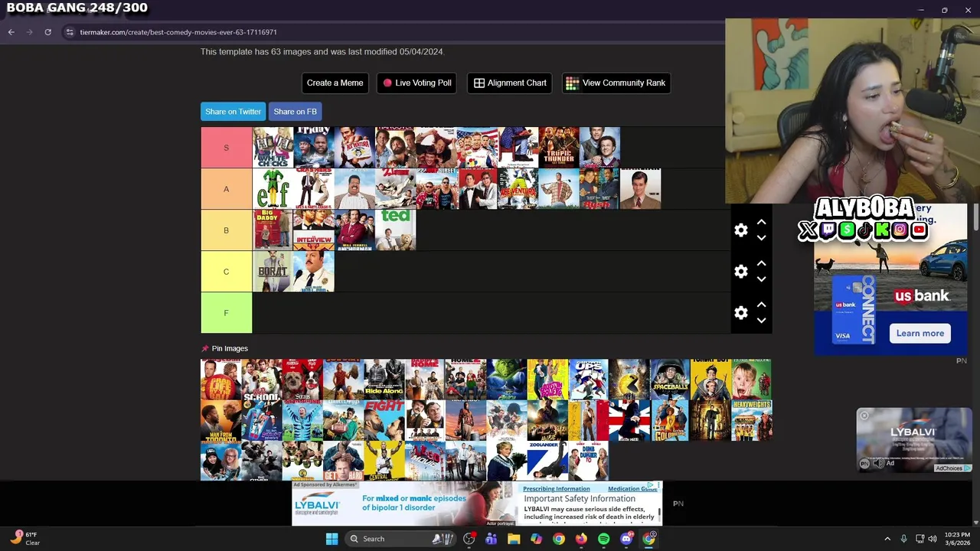Click the taskbar Search box
The height and width of the screenshot is (551, 980).
click(x=400, y=539)
